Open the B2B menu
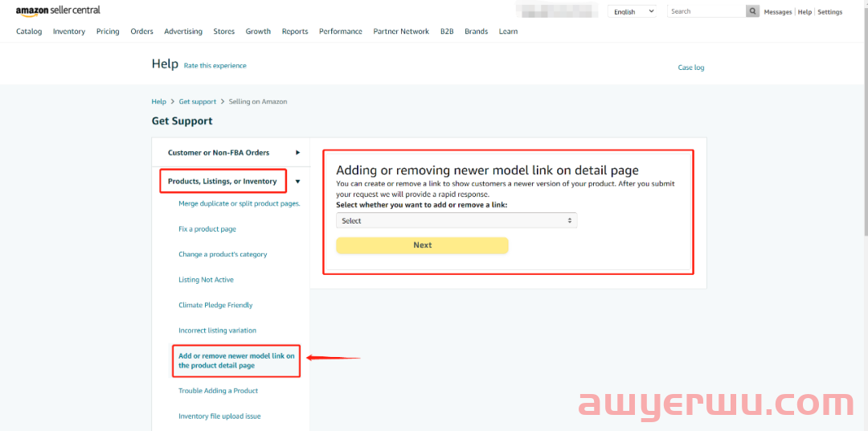This screenshot has width=868, height=431. [x=448, y=31]
